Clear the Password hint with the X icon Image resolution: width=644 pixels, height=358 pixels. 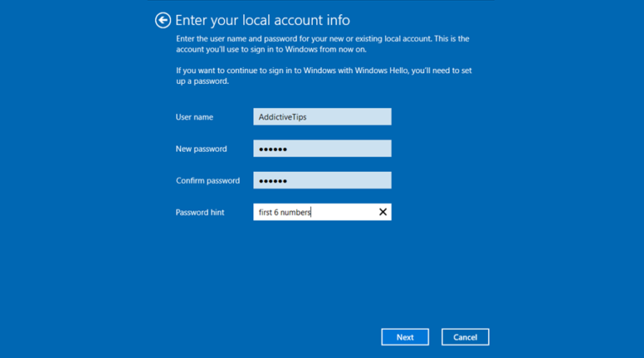pyautogui.click(x=382, y=212)
